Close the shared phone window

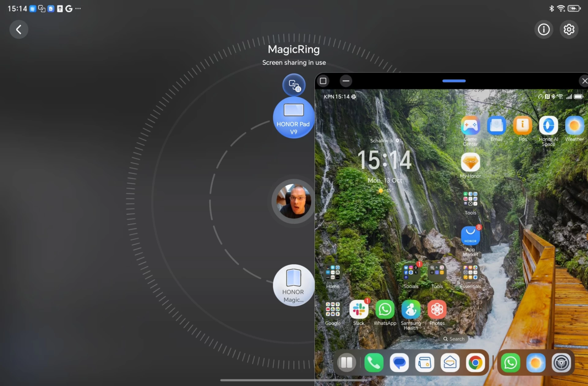(x=584, y=81)
